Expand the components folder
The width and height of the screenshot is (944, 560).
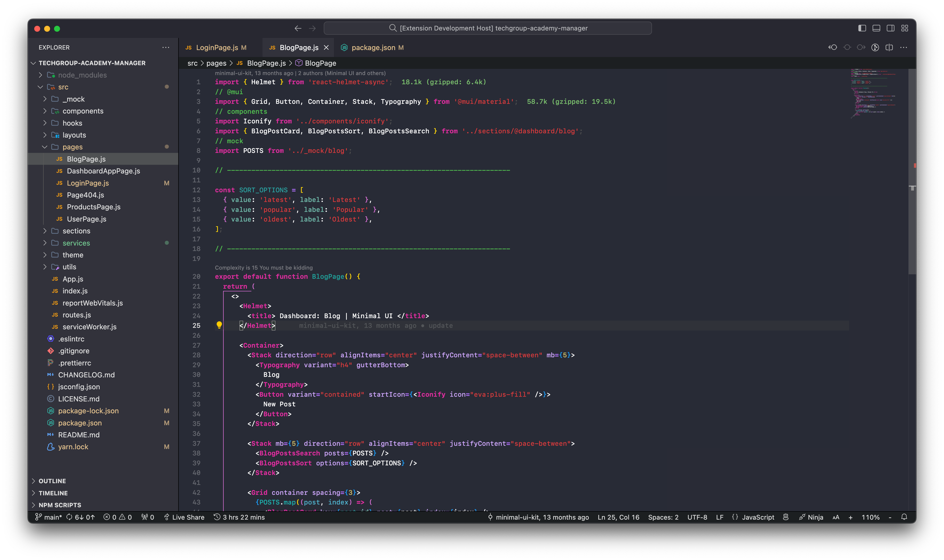click(83, 111)
